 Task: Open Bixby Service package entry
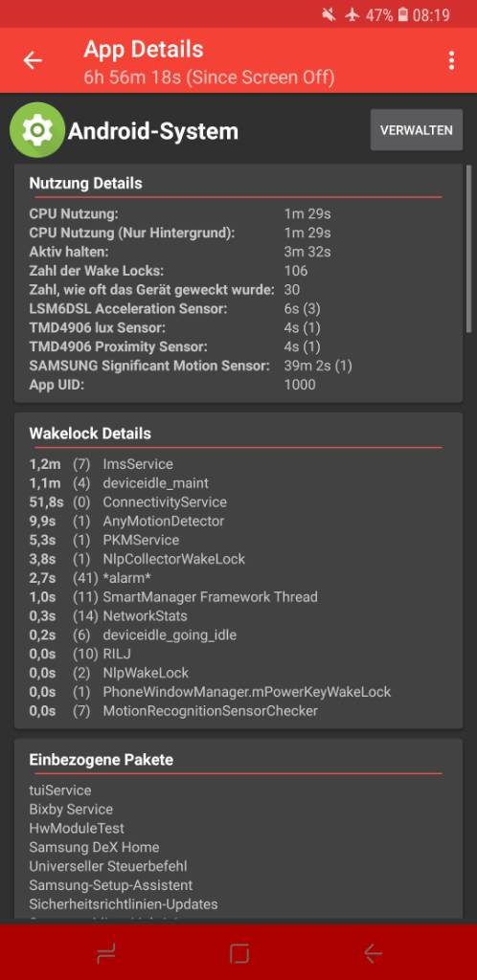point(71,810)
